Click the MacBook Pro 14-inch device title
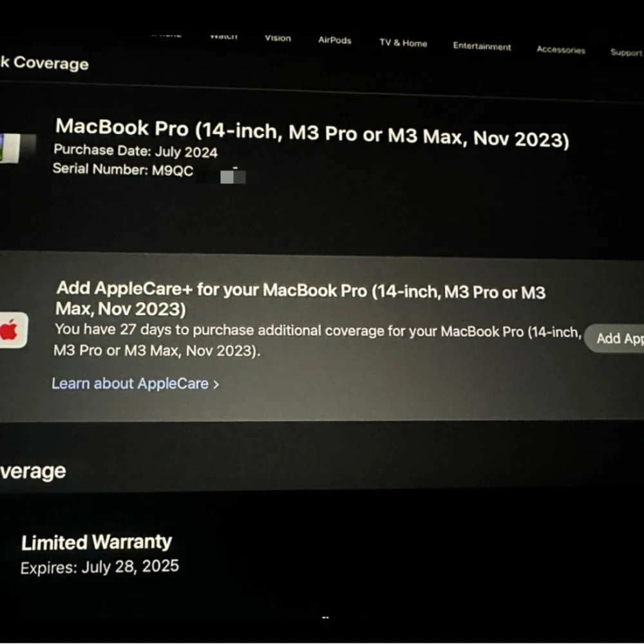644x644 pixels. tap(312, 133)
